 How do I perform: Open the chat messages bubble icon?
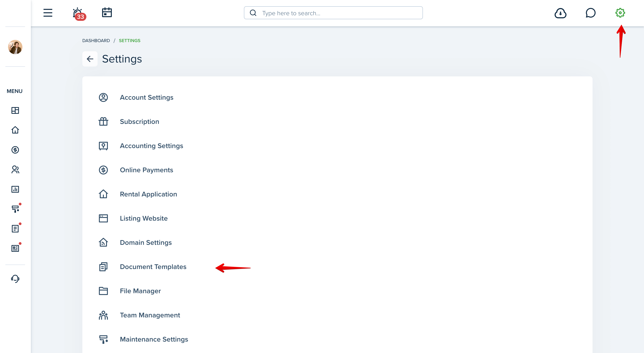coord(591,13)
